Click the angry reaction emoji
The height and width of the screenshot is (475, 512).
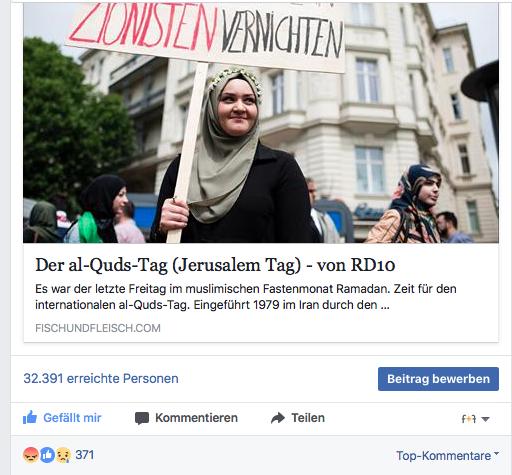click(31, 455)
